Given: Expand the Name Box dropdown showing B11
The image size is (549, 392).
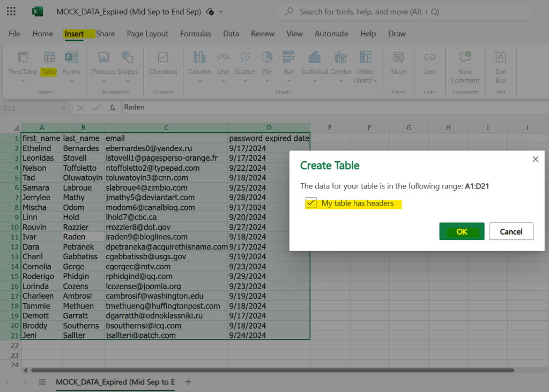Looking at the screenshot, I should click(64, 108).
